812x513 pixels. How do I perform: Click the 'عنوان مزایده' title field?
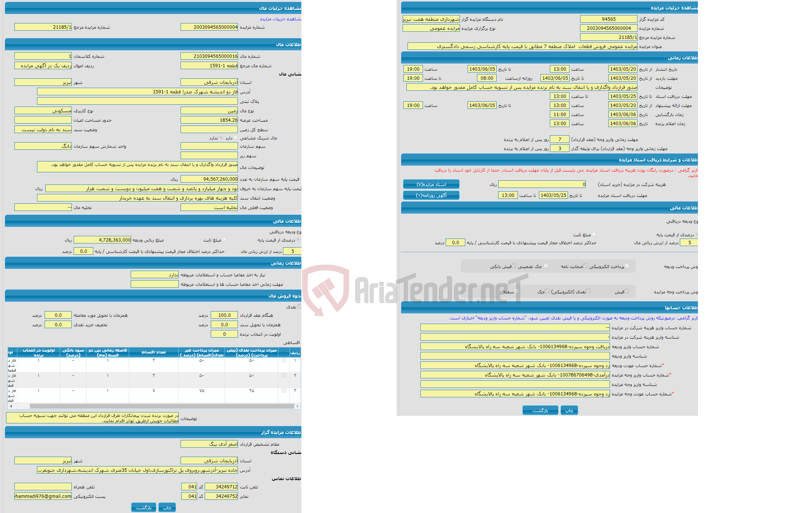click(522, 46)
